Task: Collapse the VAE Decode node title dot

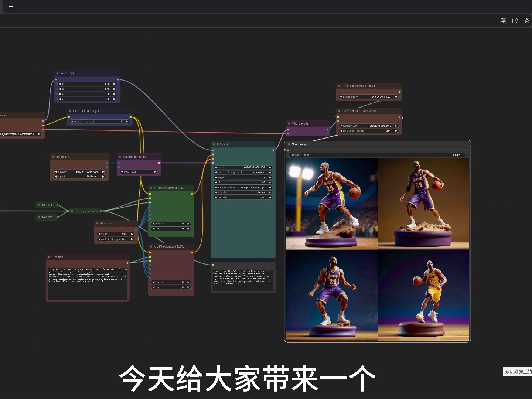Action: point(289,123)
